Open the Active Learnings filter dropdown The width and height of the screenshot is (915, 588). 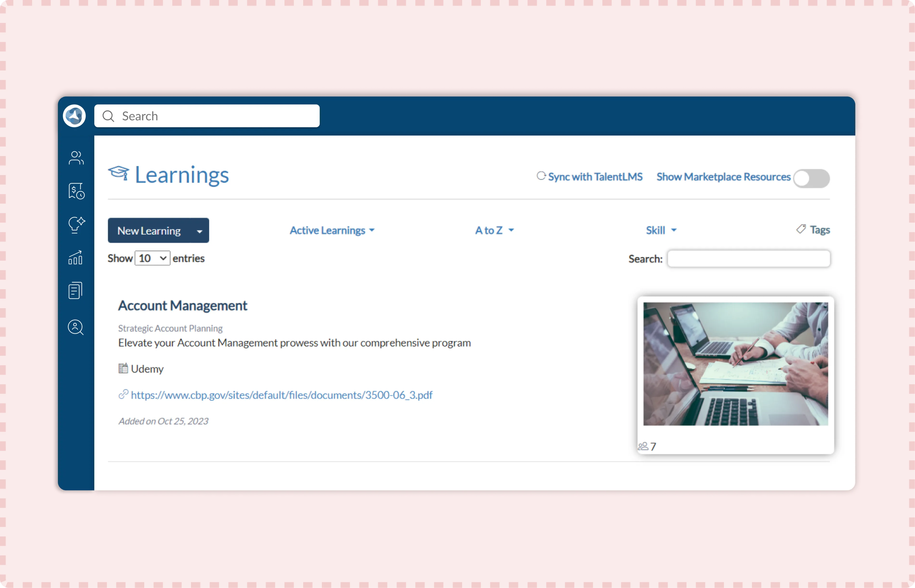(x=332, y=230)
